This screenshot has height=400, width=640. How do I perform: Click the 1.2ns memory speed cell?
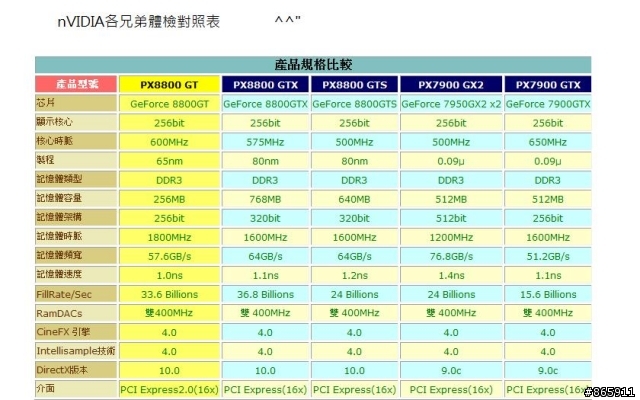[x=354, y=276]
